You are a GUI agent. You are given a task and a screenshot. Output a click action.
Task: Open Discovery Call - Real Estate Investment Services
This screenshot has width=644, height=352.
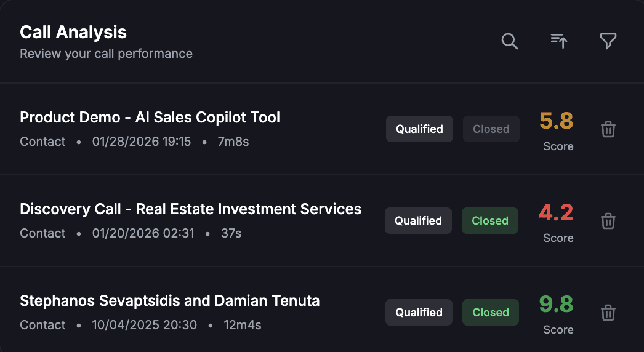pos(190,209)
